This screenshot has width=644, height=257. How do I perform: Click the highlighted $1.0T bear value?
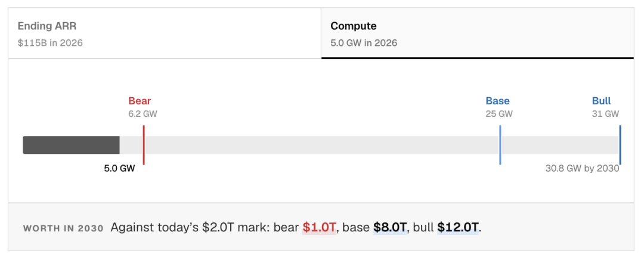320,227
